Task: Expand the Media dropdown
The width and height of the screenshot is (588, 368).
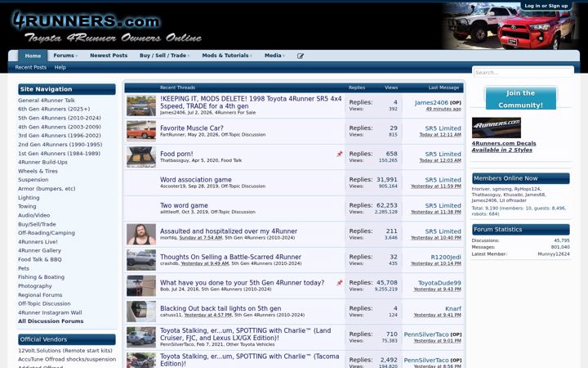Action: (x=283, y=56)
